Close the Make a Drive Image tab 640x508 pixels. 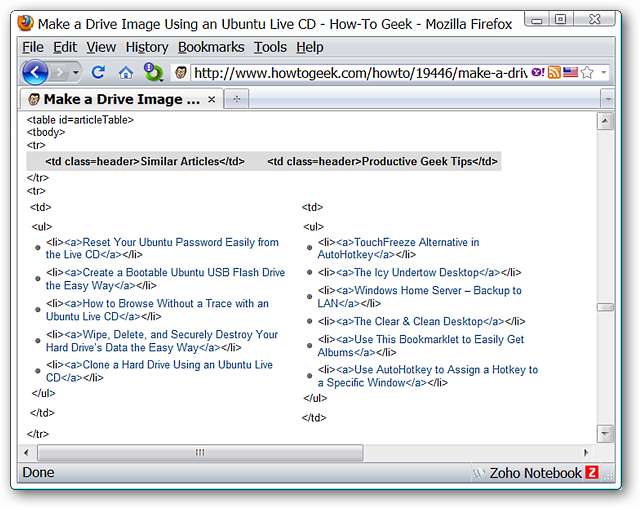click(211, 99)
